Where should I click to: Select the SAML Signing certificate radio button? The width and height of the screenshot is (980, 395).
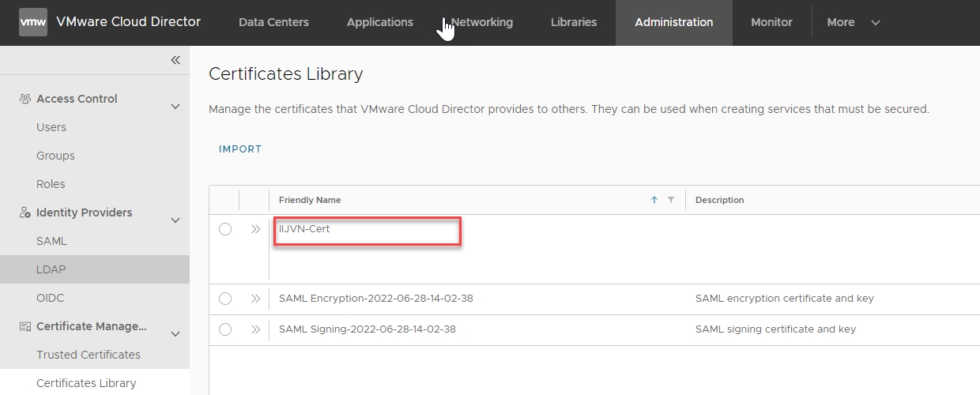225,329
